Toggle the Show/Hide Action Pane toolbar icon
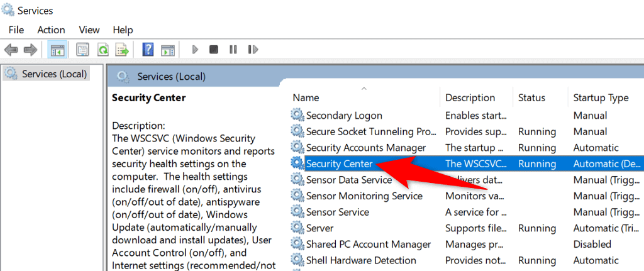Image resolution: width=644 pixels, height=271 pixels. [x=167, y=49]
